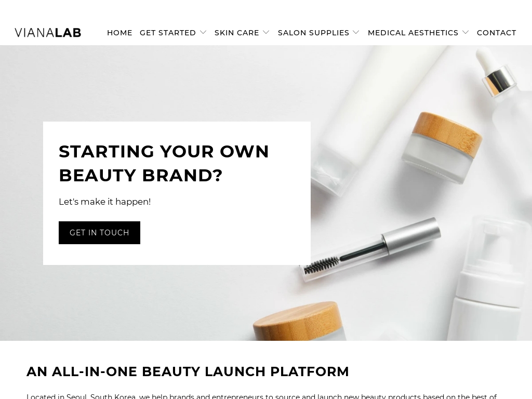The width and height of the screenshot is (532, 399).
Task: Open the Home menu link
Action: [119, 33]
